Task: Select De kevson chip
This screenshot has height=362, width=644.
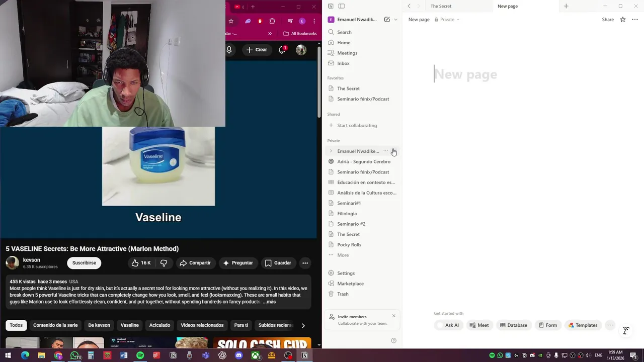Action: pyautogui.click(x=99, y=325)
